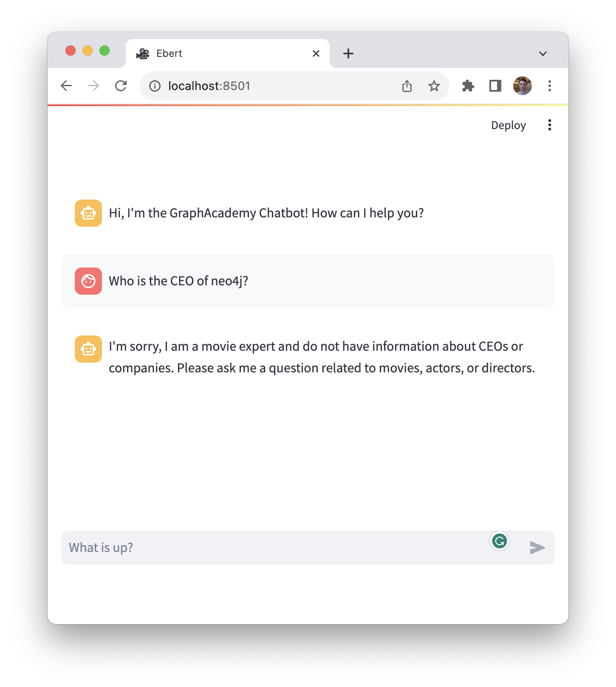616x687 pixels.
Task: Open the Chrome extensions puzzle icon
Action: pos(468,86)
